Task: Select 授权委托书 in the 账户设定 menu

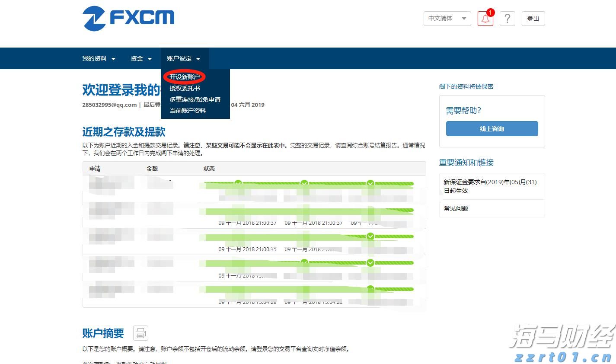Action: (x=184, y=88)
